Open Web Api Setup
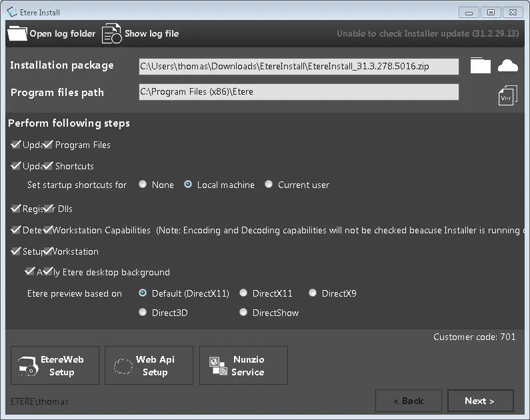The height and width of the screenshot is (420, 530). click(x=149, y=365)
